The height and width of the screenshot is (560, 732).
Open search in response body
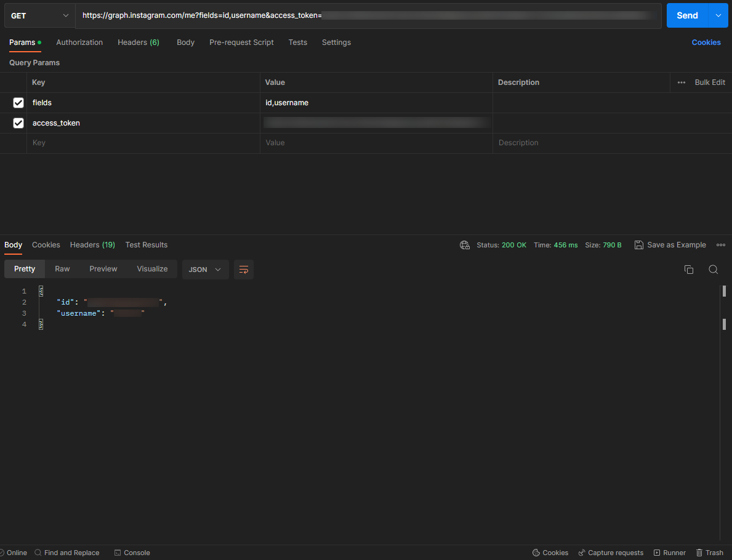(x=713, y=270)
